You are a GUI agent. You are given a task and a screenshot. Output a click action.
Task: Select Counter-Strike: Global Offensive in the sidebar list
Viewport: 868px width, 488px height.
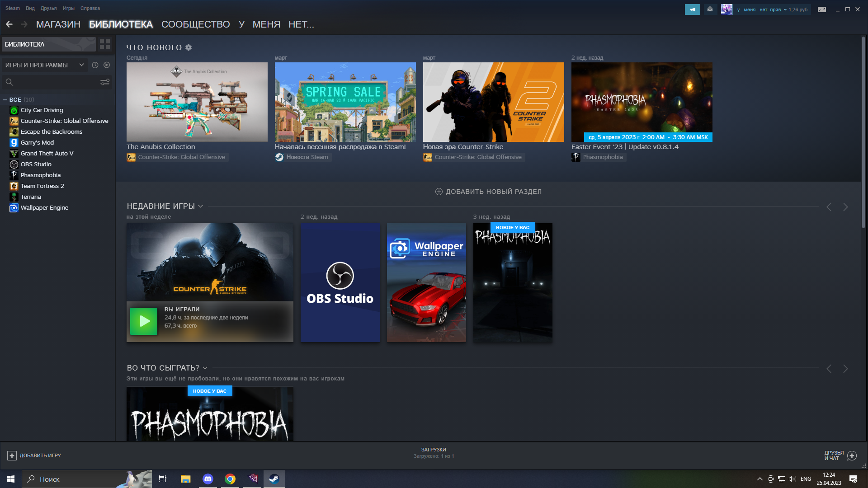click(58, 121)
